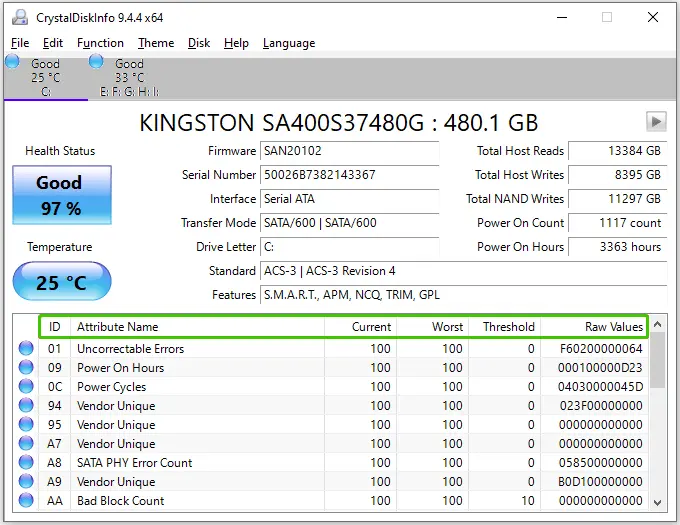Open the Theme menu
This screenshot has height=525, width=680.
156,43
